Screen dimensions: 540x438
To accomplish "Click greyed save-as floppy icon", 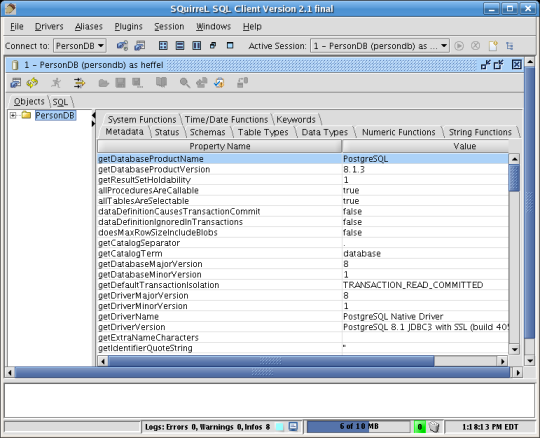I will pyautogui.click(x=137, y=83).
